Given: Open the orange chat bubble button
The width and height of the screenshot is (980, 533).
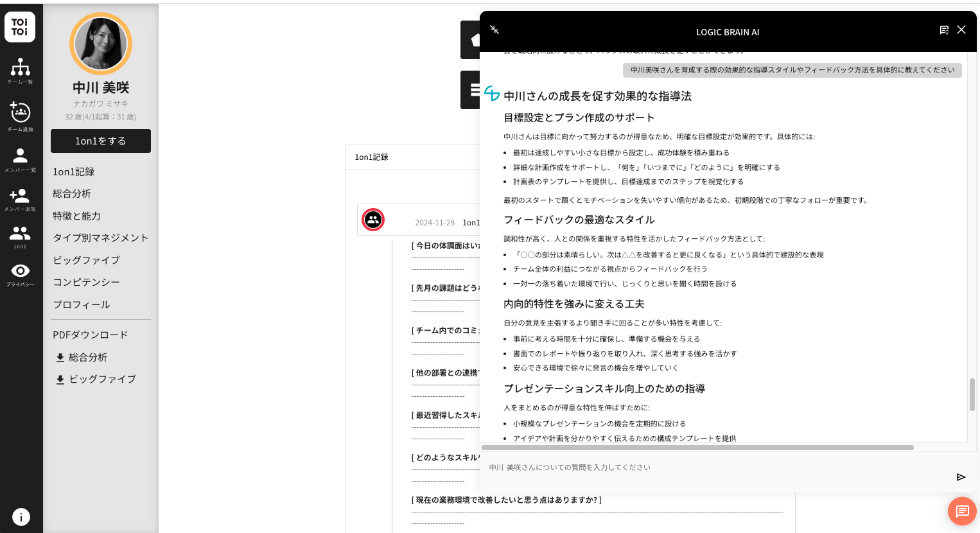Looking at the screenshot, I should click(961, 511).
